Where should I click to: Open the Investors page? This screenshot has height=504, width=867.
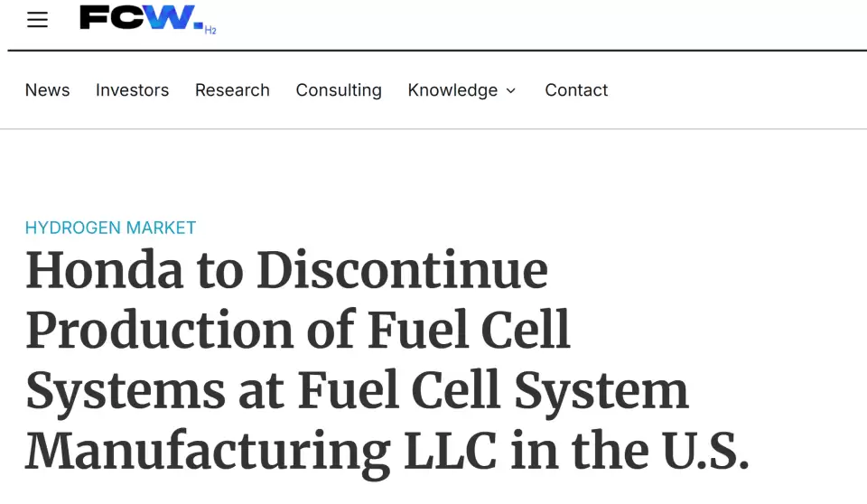pos(132,90)
